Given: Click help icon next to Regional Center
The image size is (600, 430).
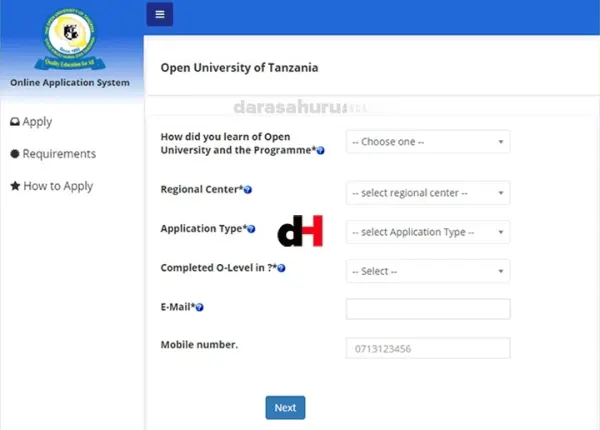Looking at the screenshot, I should [248, 190].
